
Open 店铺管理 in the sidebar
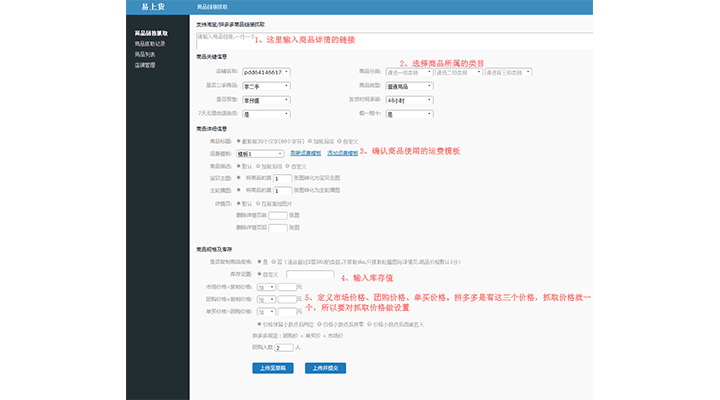pyautogui.click(x=145, y=65)
